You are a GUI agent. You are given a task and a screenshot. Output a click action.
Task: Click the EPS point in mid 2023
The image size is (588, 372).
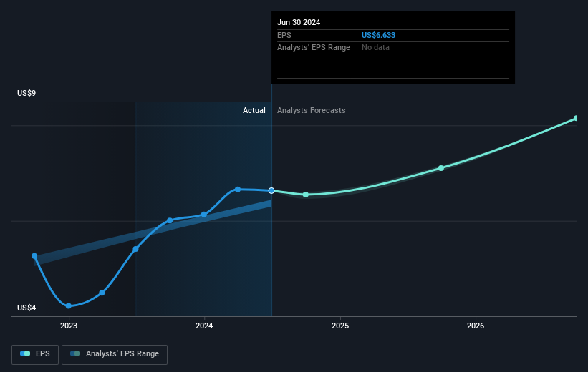coord(136,249)
